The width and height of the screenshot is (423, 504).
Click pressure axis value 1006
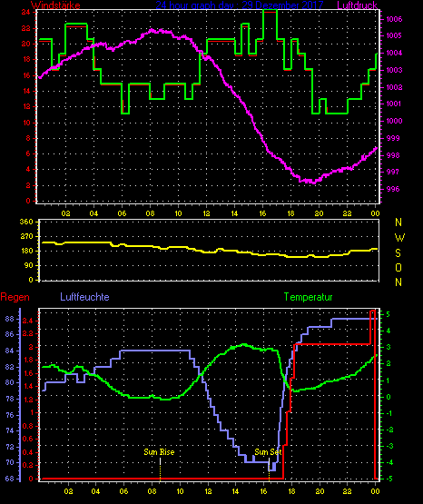tap(394, 19)
